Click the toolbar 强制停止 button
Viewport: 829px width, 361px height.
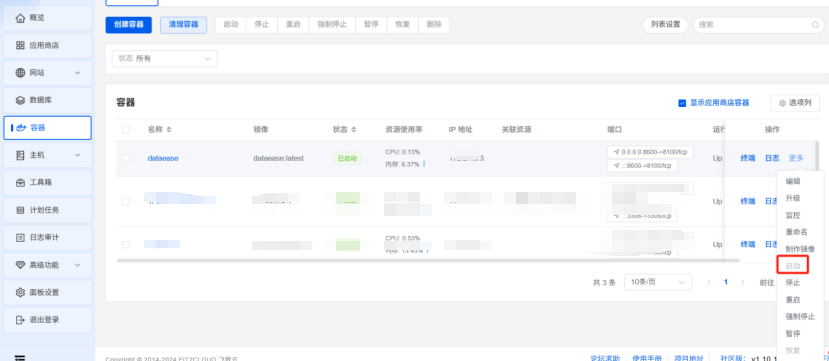point(332,25)
